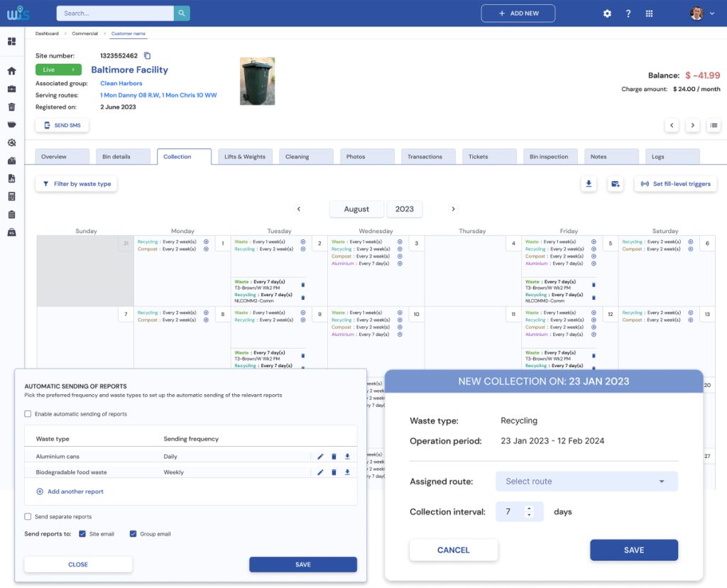Open the apps grid menu icon
Viewport: 727px width, 588px height.
[649, 13]
